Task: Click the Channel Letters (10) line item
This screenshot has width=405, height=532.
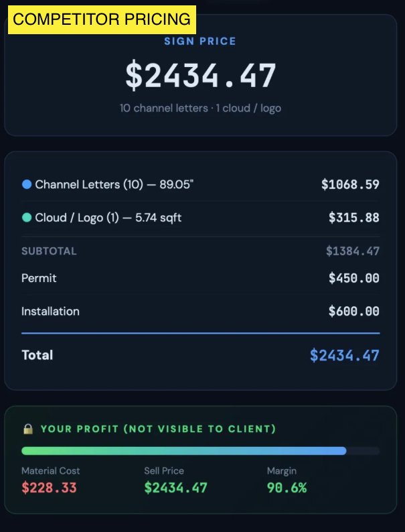Action: [113, 184]
